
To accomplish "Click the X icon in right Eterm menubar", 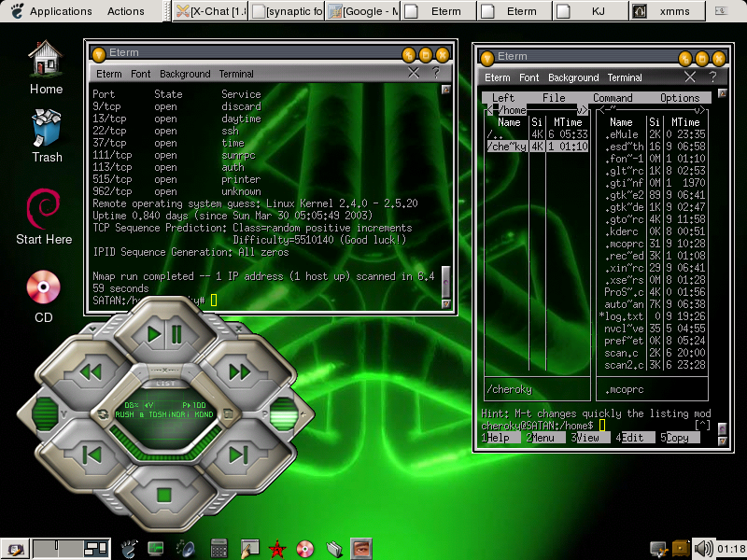I will click(690, 77).
